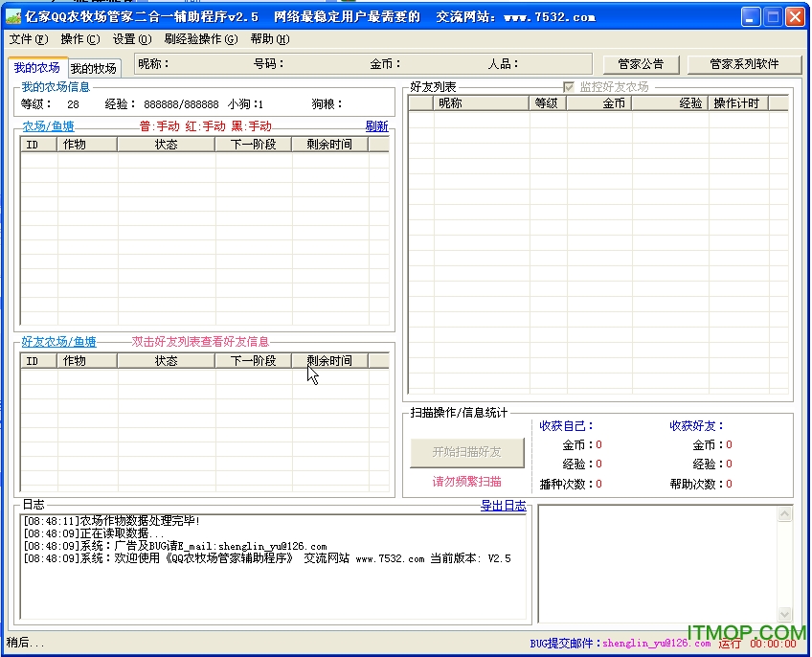Click the 运行 00:00:00 timer in status bar

(757, 644)
